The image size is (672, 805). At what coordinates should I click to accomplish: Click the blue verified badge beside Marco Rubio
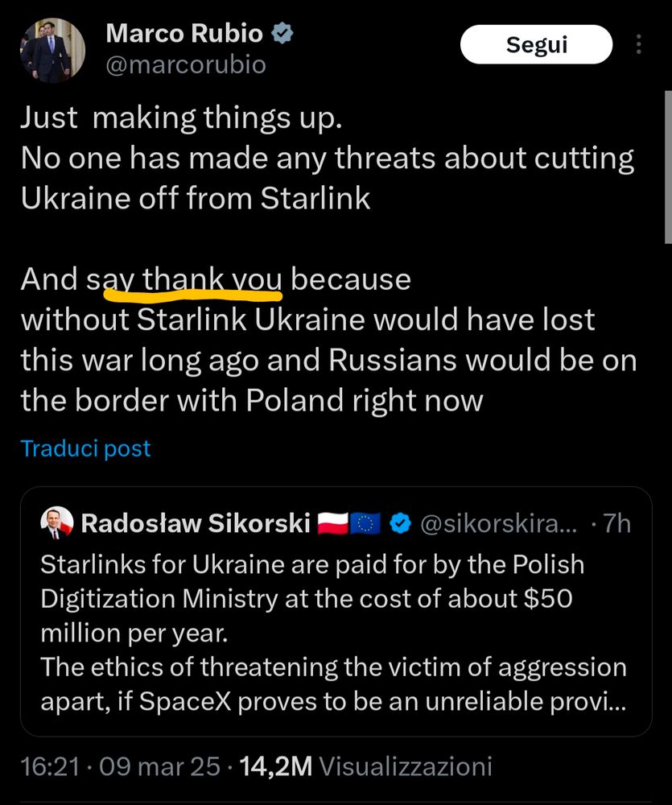coord(282,34)
